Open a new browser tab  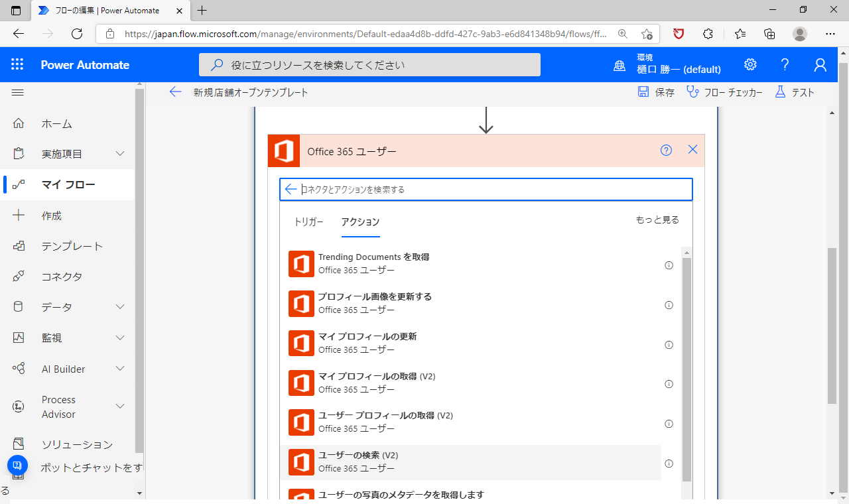pyautogui.click(x=202, y=10)
